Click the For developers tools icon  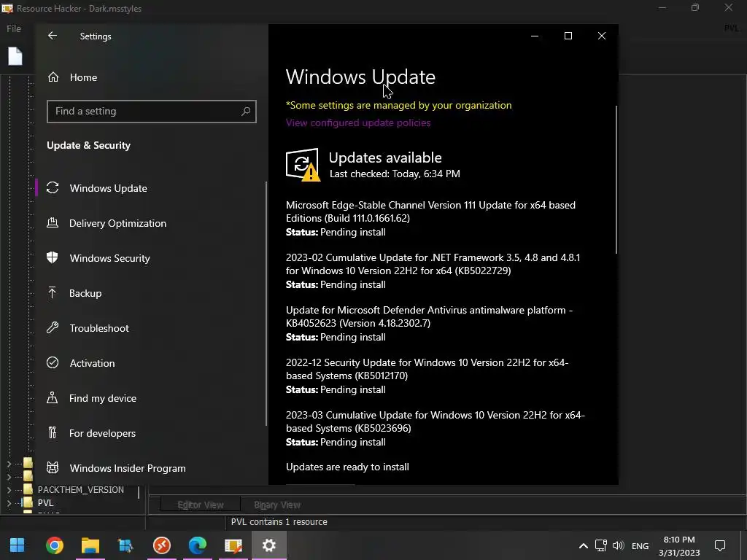(53, 432)
